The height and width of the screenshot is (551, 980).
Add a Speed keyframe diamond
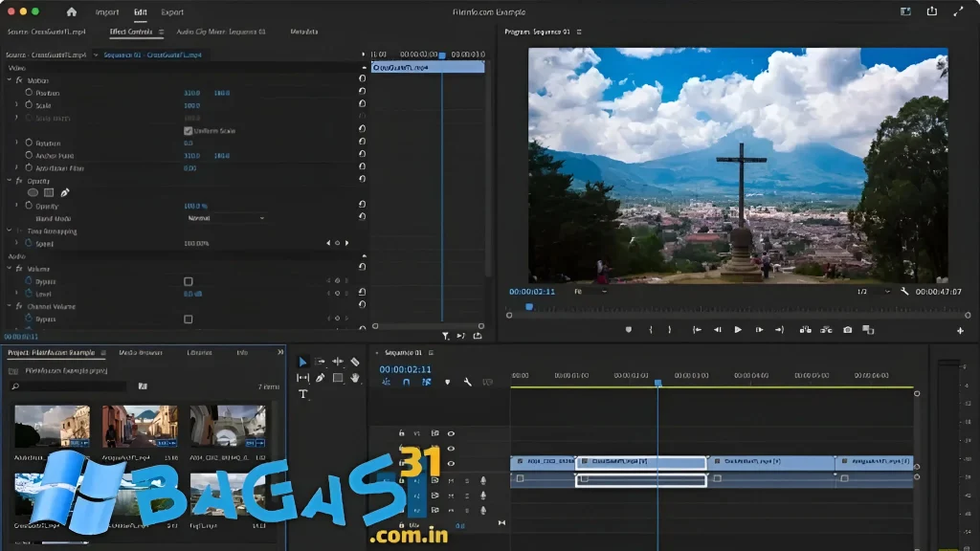point(338,243)
